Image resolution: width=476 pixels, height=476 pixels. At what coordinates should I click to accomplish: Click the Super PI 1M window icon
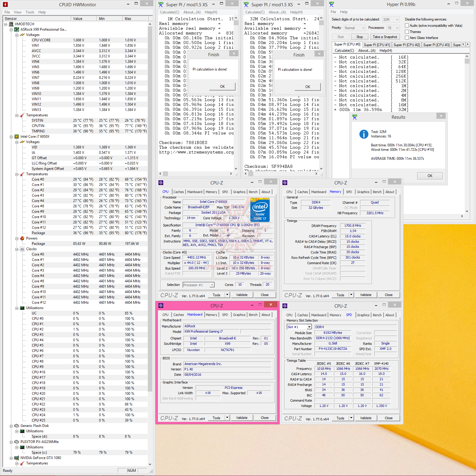(x=161, y=4)
